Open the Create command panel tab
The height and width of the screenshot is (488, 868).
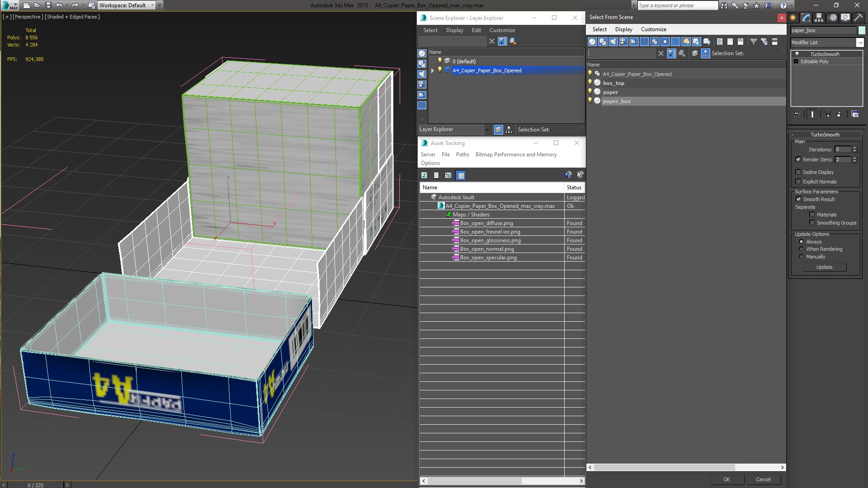(x=793, y=18)
